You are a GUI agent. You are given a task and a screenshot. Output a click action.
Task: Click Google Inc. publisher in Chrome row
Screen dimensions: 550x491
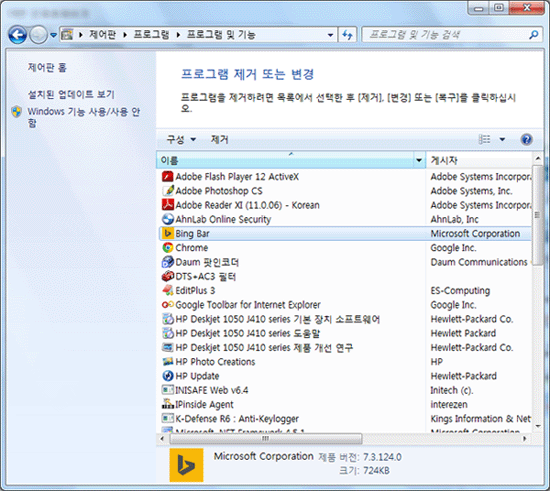click(x=453, y=248)
